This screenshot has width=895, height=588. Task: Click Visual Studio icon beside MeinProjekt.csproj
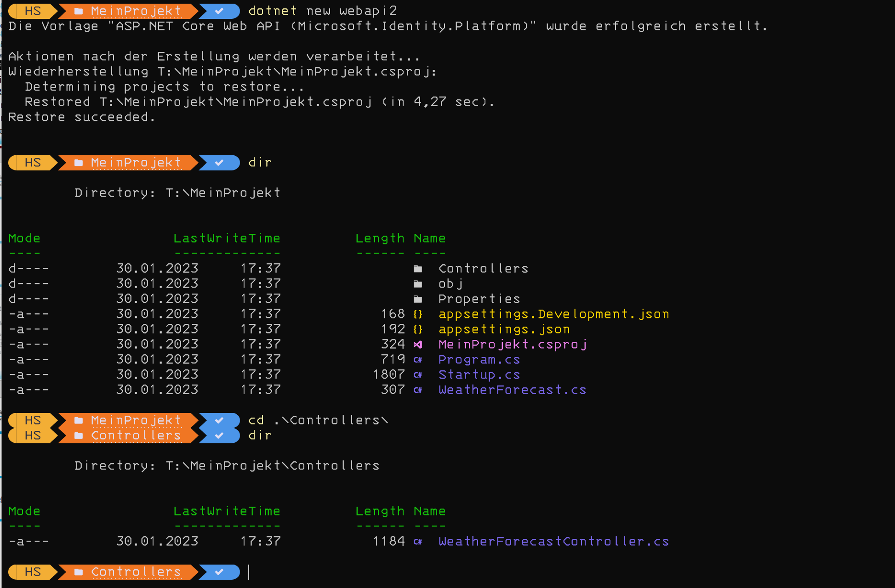[x=417, y=345]
